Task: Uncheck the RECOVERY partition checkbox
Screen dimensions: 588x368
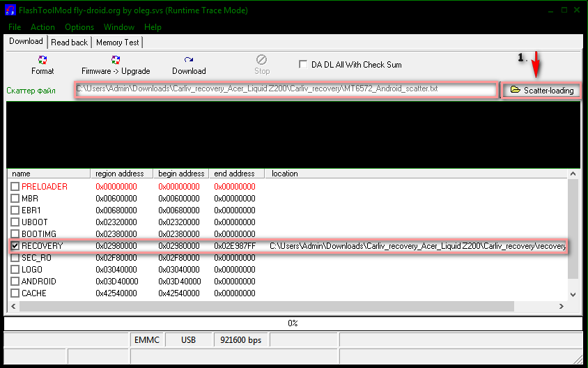Action: (x=15, y=246)
